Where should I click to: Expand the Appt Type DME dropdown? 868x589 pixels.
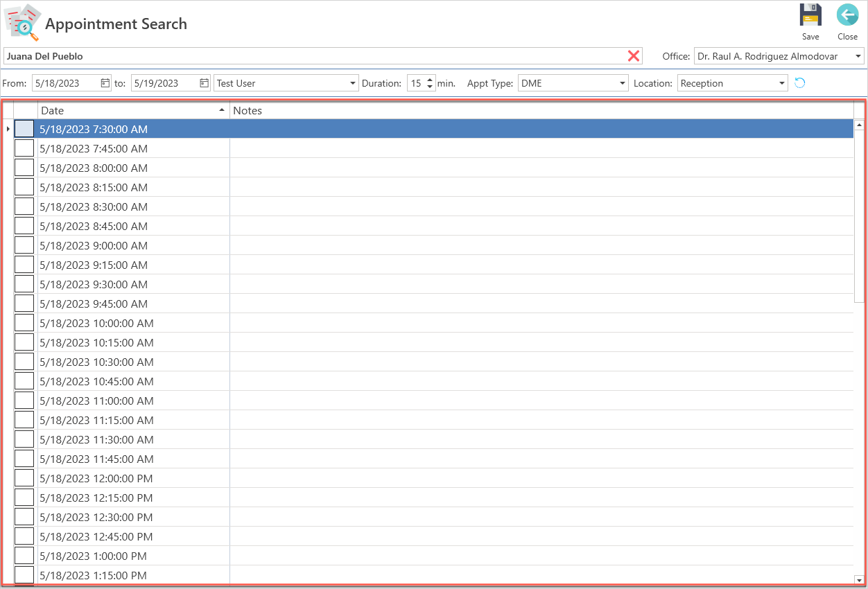pos(622,83)
